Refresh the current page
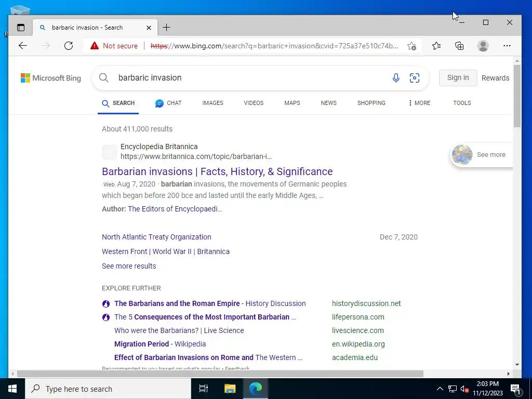This screenshot has height=399, width=532. 69,46
